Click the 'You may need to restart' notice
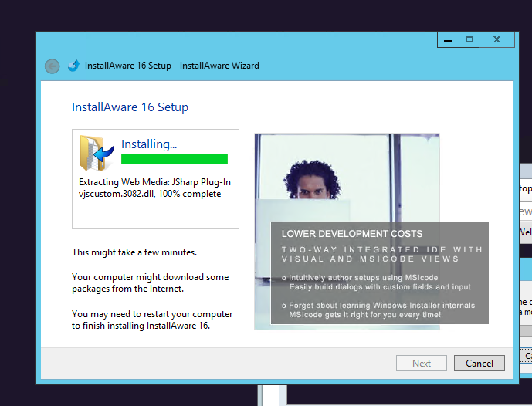The image size is (532, 406). click(152, 320)
